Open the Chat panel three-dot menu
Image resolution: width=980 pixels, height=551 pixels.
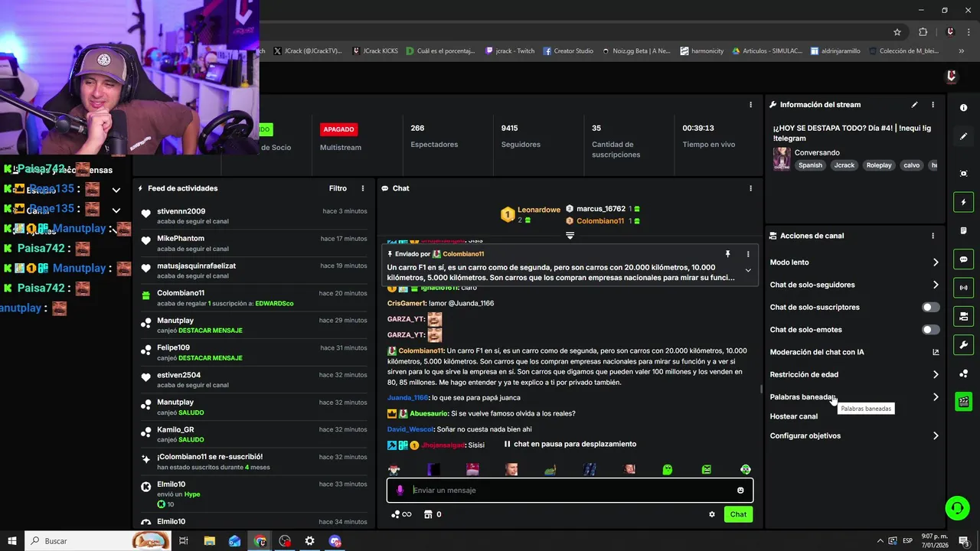[750, 188]
